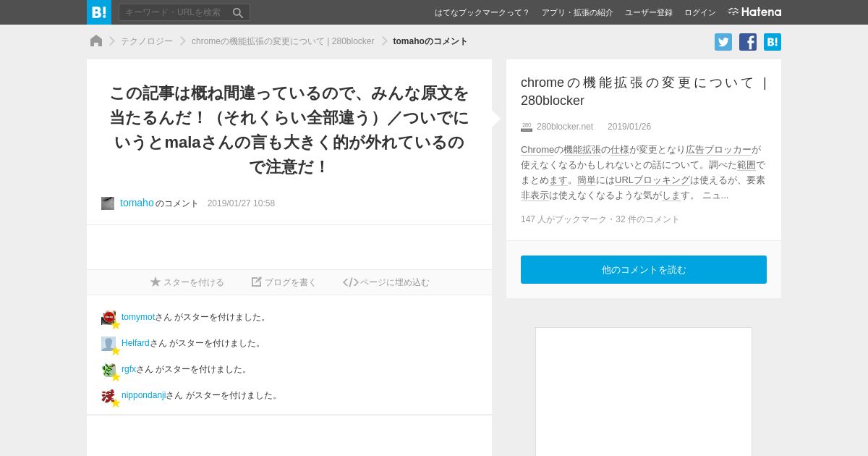Click the Hatena Bookmark B! logo
The width and height of the screenshot is (868, 456).
point(99,12)
